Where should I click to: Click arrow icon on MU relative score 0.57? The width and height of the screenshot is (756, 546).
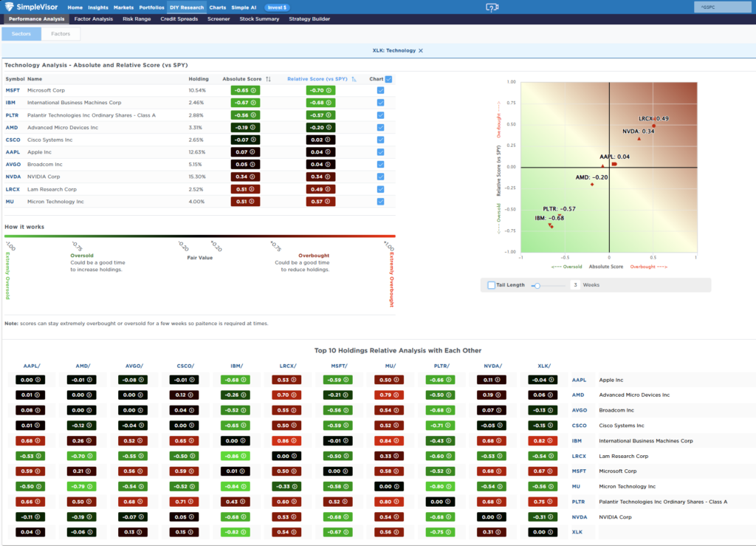tap(328, 201)
